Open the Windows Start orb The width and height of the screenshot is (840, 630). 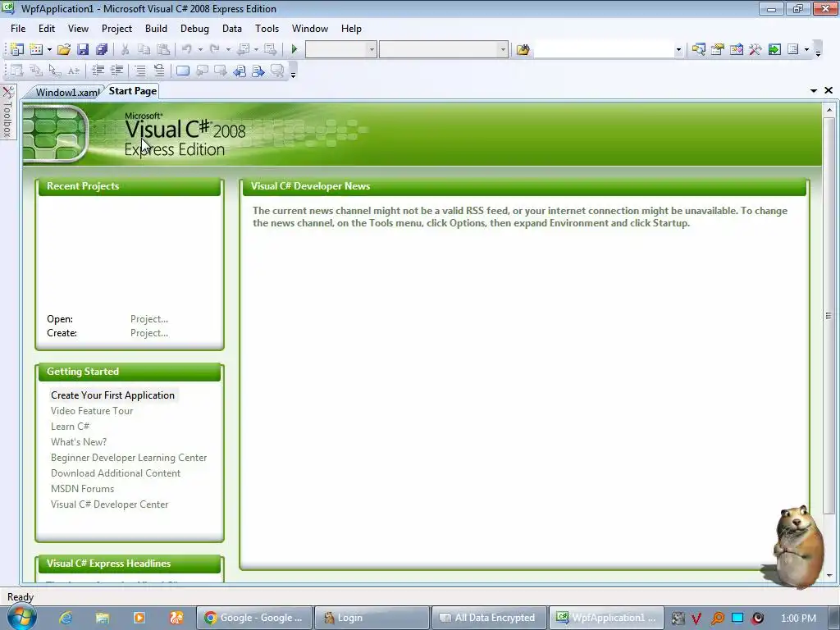pos(21,617)
